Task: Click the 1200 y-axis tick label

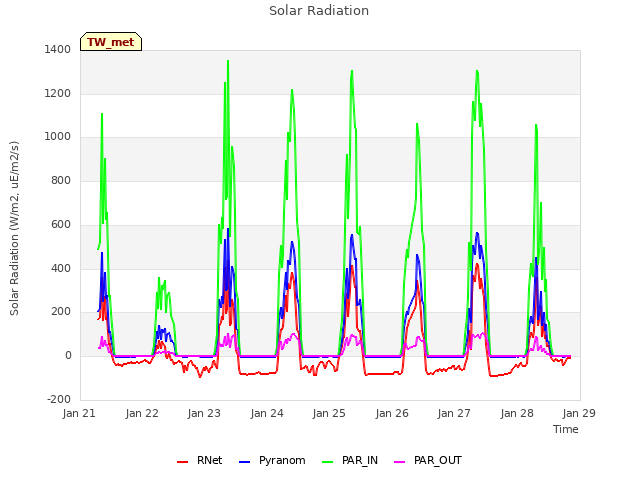Action: coord(58,93)
